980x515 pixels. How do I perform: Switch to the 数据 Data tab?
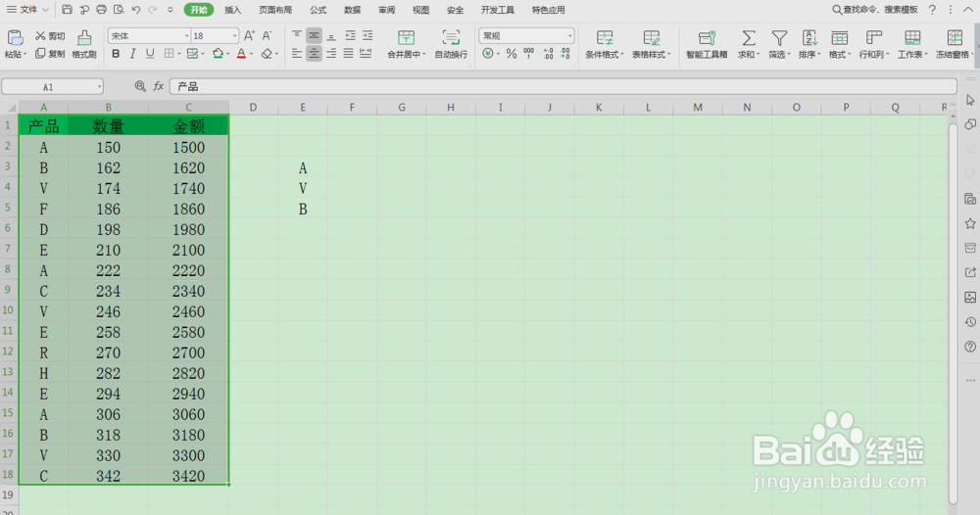pos(353,10)
